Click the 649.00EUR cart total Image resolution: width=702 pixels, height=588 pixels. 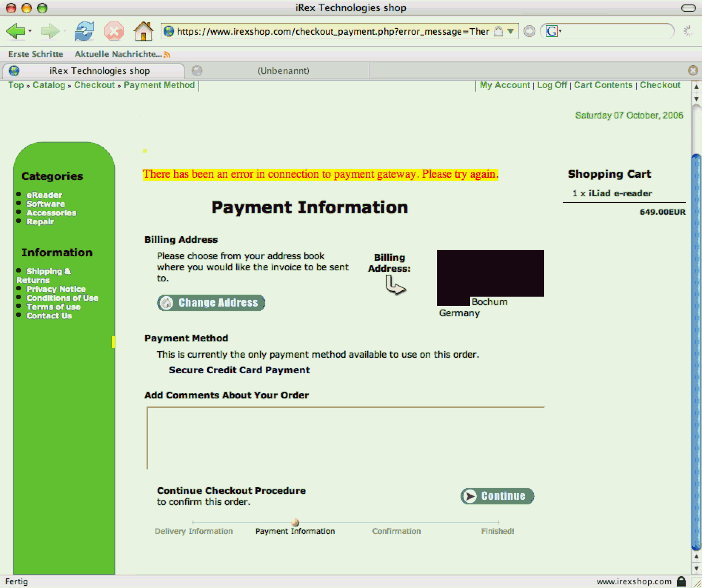pyautogui.click(x=662, y=212)
